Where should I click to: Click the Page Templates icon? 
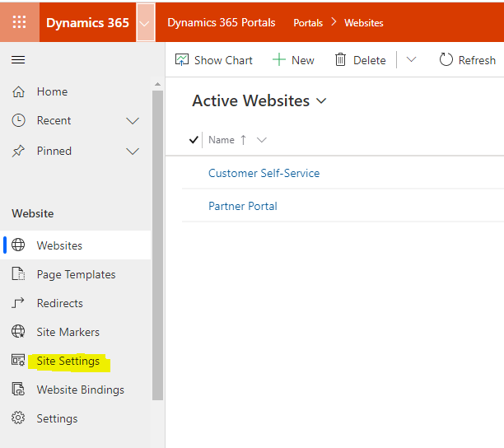[x=18, y=273]
